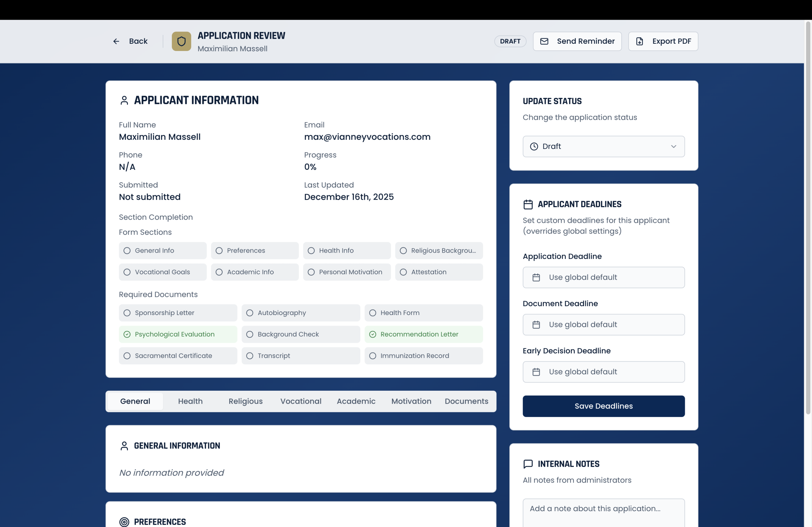This screenshot has width=812, height=527.
Task: Click the clock icon in the Draft status selector
Action: (x=534, y=147)
